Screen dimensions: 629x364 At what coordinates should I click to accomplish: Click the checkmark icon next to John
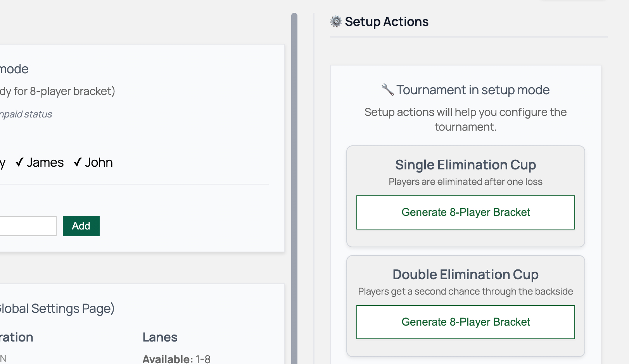click(x=78, y=162)
